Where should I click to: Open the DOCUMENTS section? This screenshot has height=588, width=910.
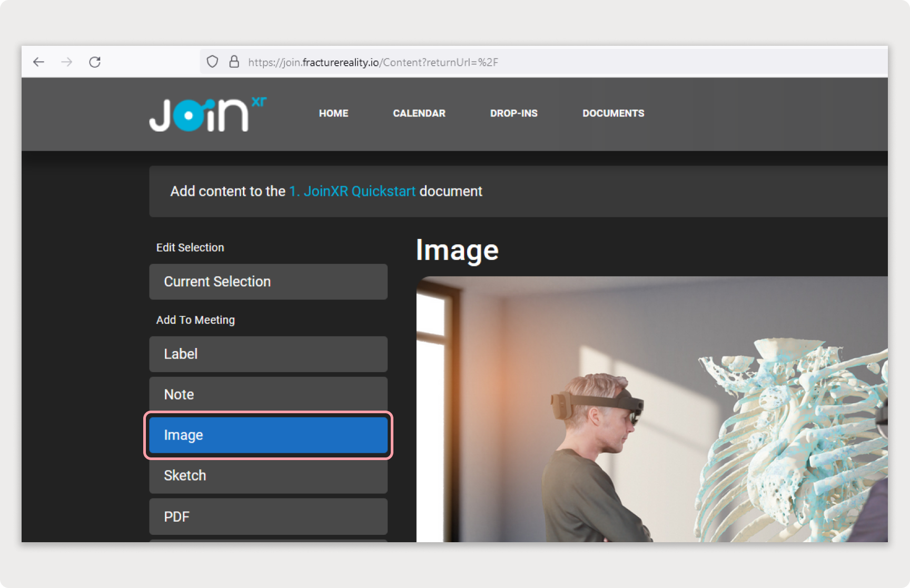tap(613, 113)
